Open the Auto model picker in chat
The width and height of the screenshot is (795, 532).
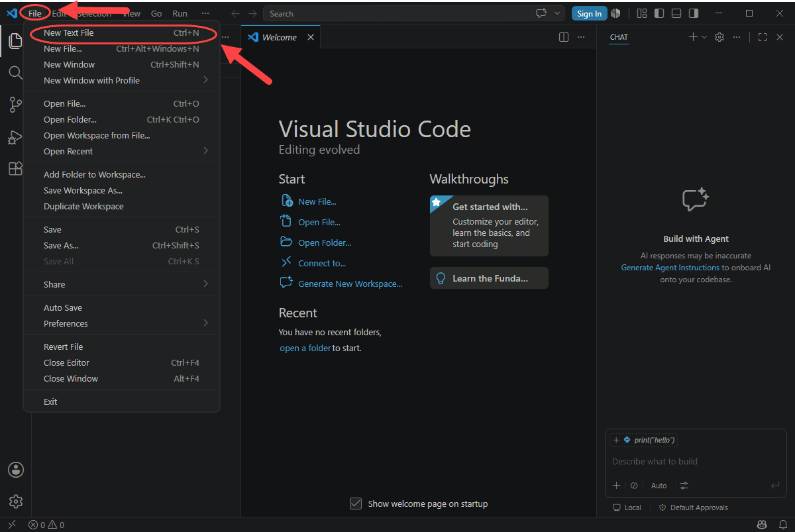tap(659, 486)
